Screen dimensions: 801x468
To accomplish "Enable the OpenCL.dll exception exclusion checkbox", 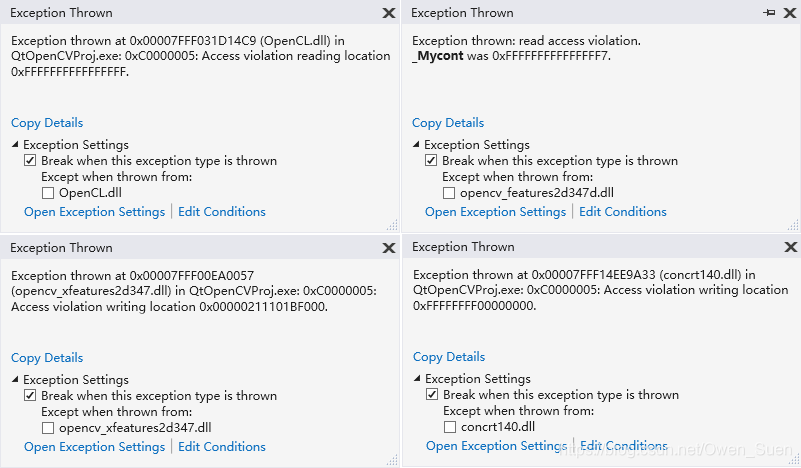I will point(48,193).
